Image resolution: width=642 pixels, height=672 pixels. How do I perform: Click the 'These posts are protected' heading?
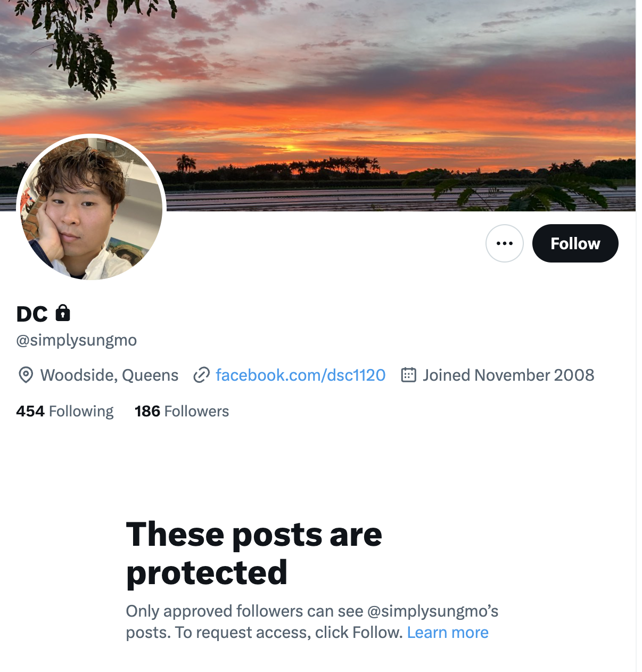coord(254,553)
